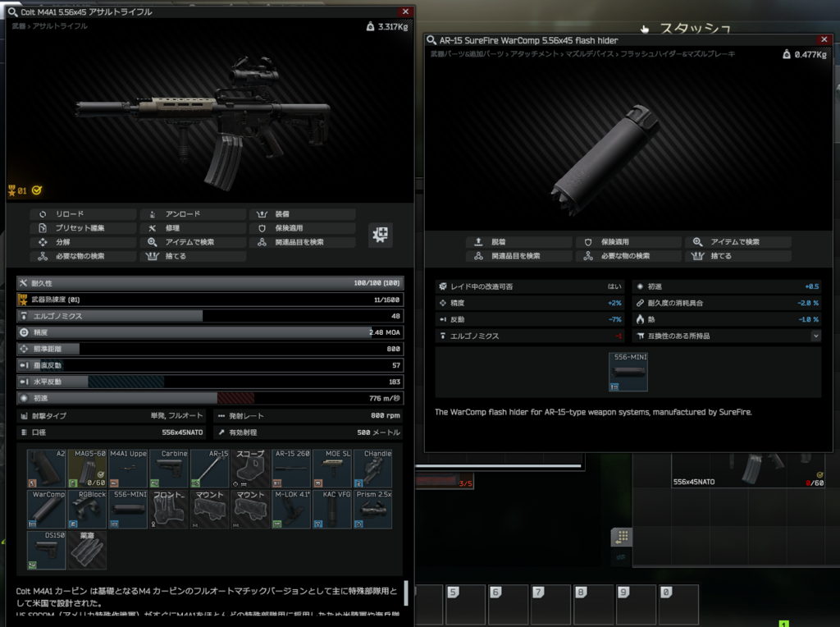
Task: Click 保険適用 in the flash hider window
Action: (628, 242)
